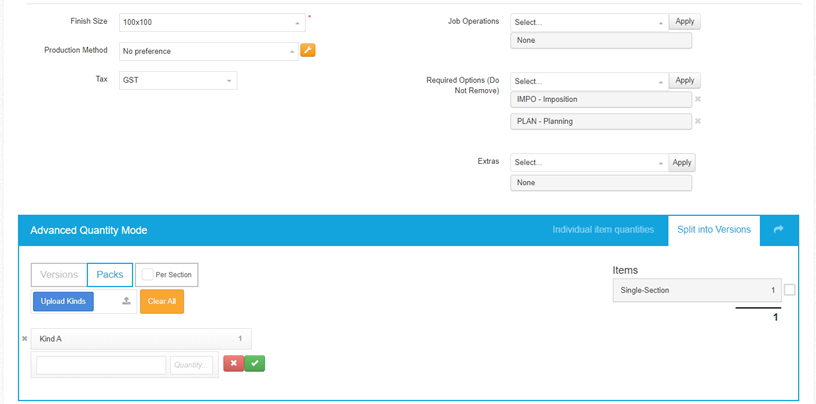Select the Packs tab
Screen dimensions: 816x404
110,274
